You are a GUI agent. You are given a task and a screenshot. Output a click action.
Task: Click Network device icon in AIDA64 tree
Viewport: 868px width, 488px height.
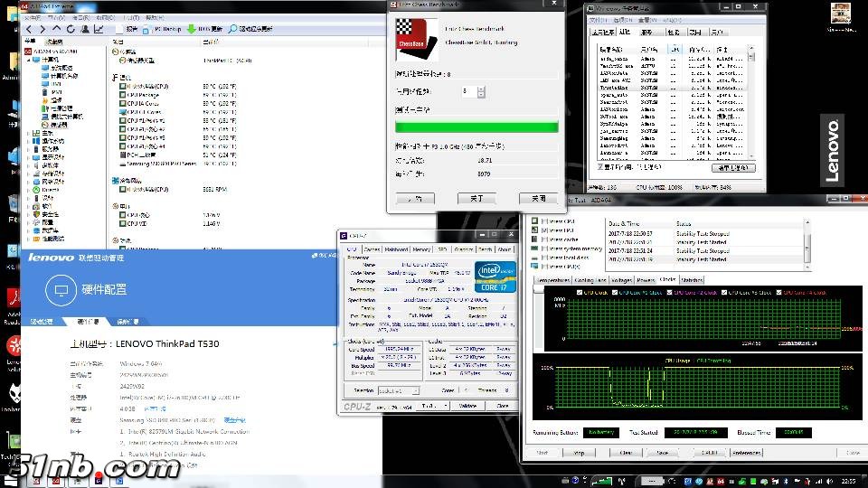click(36, 181)
